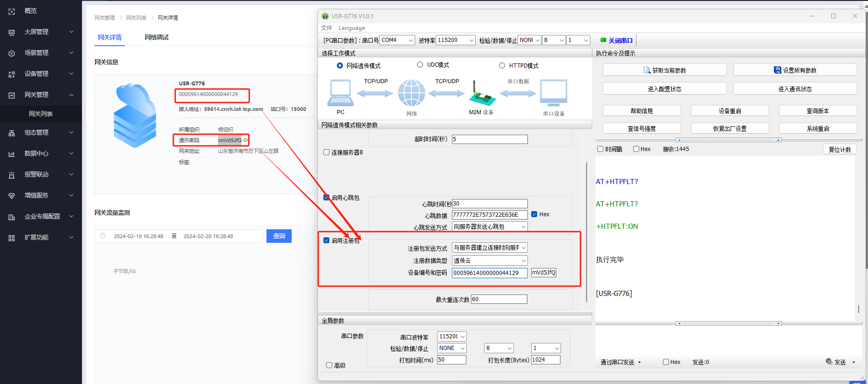Viewport: 868px width, 384px height.
Task: Click the 报警联动 sidebar icon
Action: 12,175
